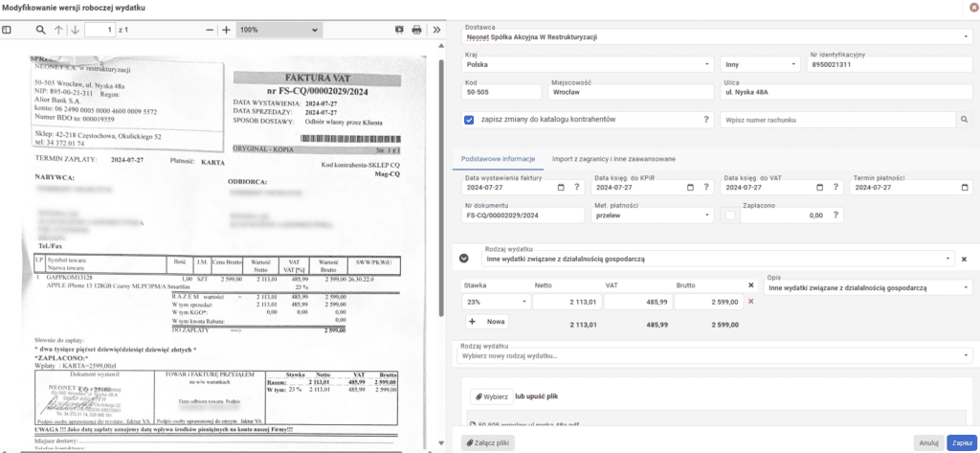Switch to Import z zagranicy tab
The height and width of the screenshot is (453, 980).
click(612, 158)
